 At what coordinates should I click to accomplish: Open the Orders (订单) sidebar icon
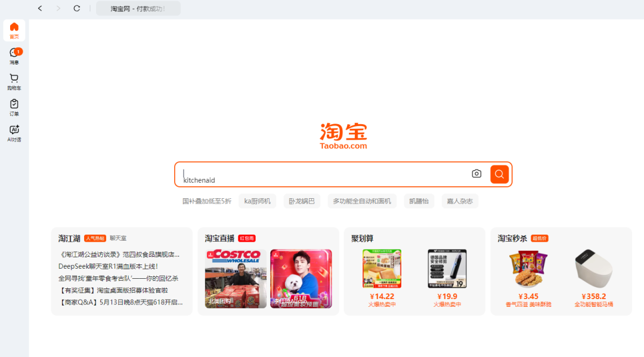pyautogui.click(x=14, y=108)
